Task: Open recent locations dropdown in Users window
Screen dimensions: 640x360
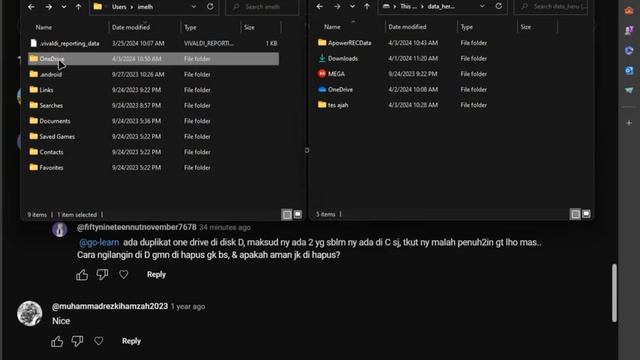Action: pyautogui.click(x=64, y=7)
